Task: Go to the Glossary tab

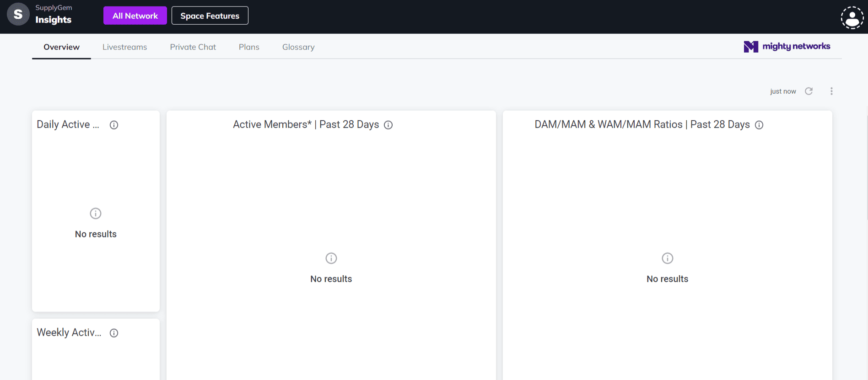Action: (298, 47)
